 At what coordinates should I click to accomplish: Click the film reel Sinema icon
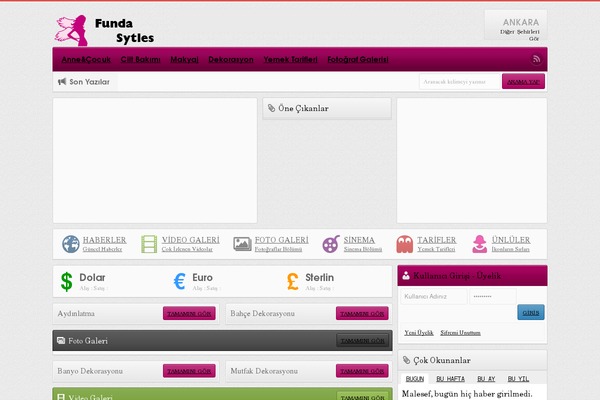pos(331,244)
